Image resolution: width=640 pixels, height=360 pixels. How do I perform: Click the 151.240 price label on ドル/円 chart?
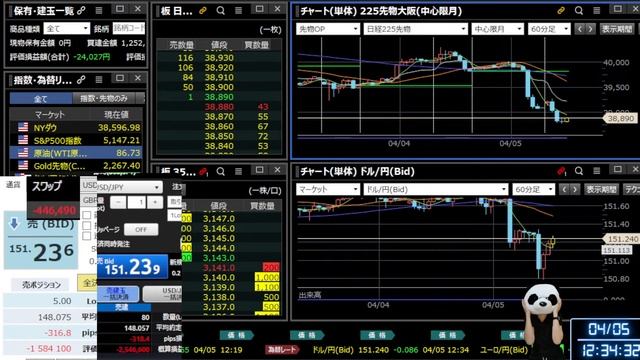click(621, 239)
